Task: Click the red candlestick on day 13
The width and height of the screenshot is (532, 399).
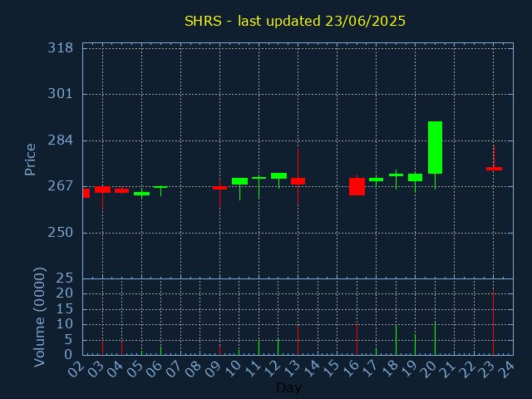Action: (298, 181)
